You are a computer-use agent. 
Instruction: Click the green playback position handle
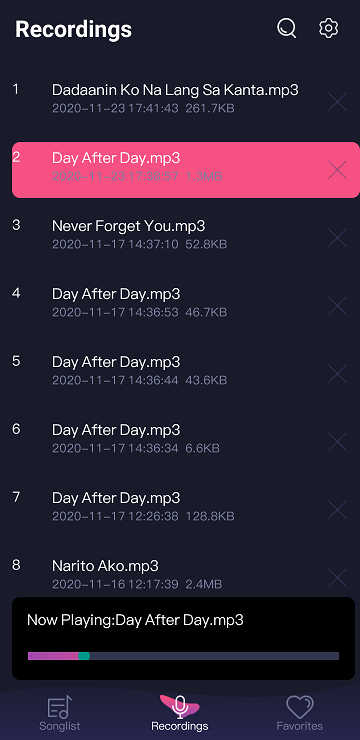[x=84, y=656]
